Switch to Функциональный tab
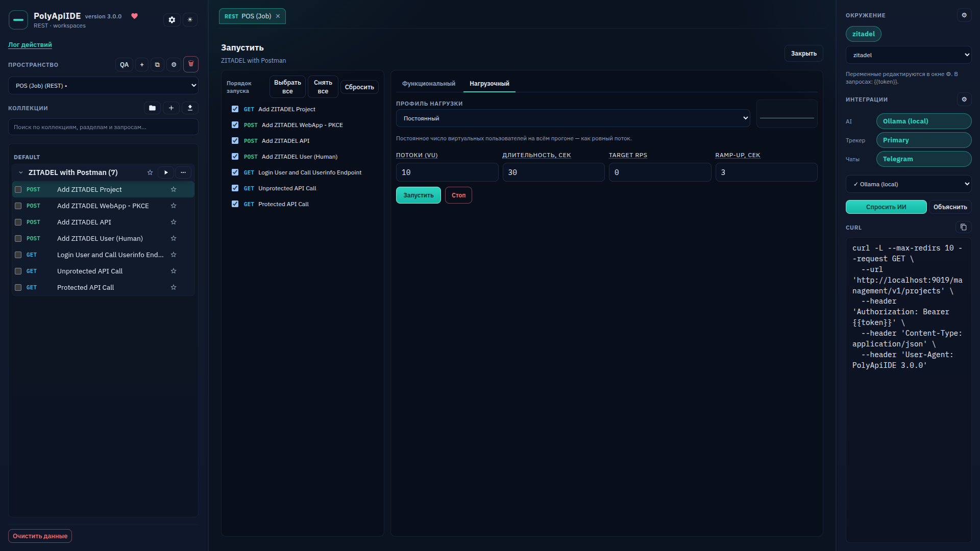Screen dimensions: 980x551 [x=428, y=84]
